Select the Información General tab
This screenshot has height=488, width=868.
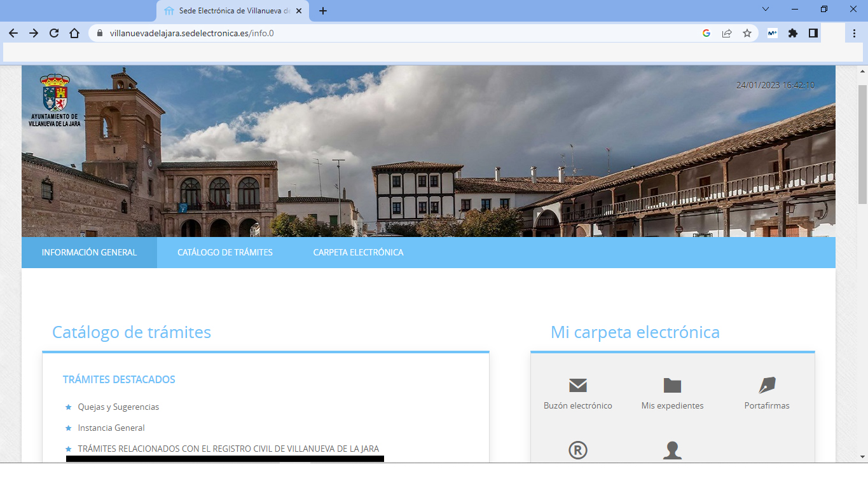[89, 252]
